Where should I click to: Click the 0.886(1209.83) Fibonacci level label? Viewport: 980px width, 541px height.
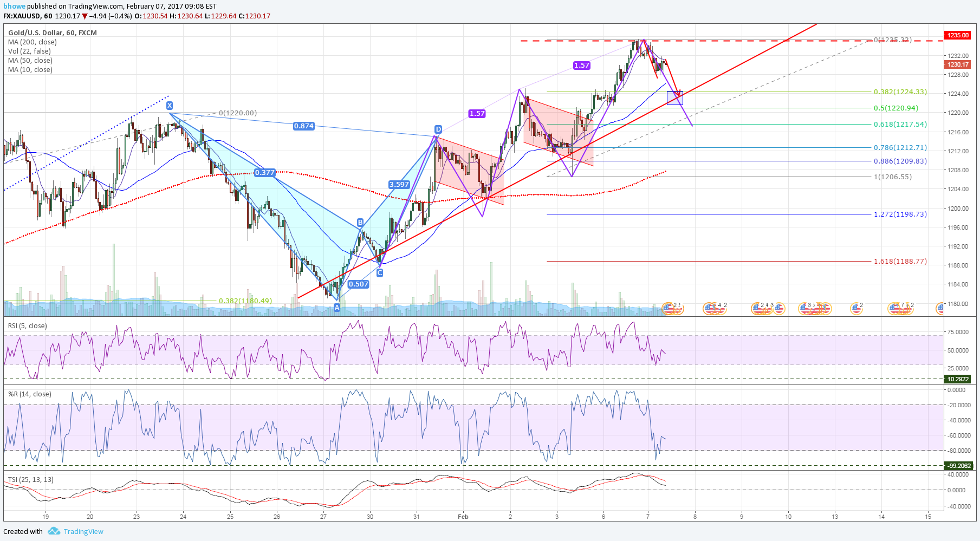click(900, 161)
